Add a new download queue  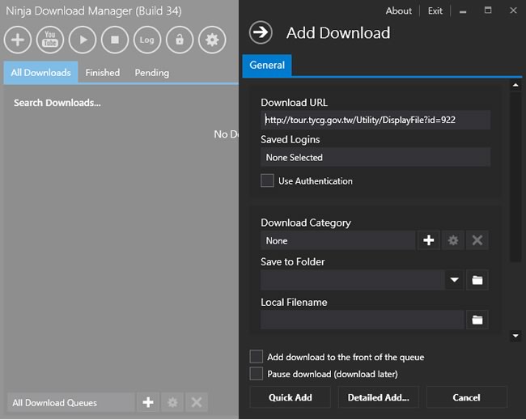coord(148,402)
